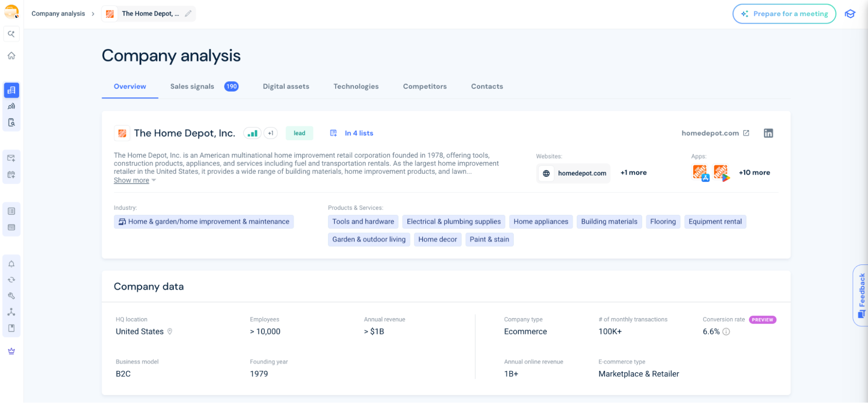Image resolution: width=868 pixels, height=403 pixels.
Task: Open the graduation cap academy icon
Action: pyautogui.click(x=850, y=14)
